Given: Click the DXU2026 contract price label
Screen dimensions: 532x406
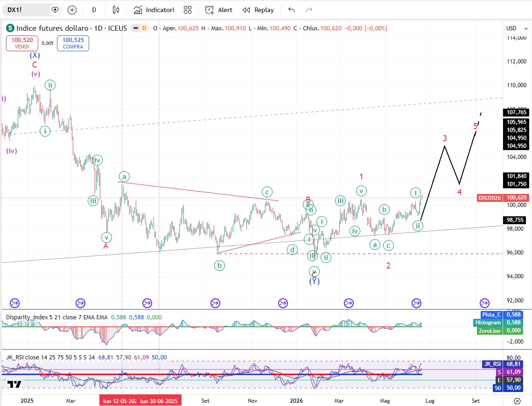Looking at the screenshot, I should 489,198.
